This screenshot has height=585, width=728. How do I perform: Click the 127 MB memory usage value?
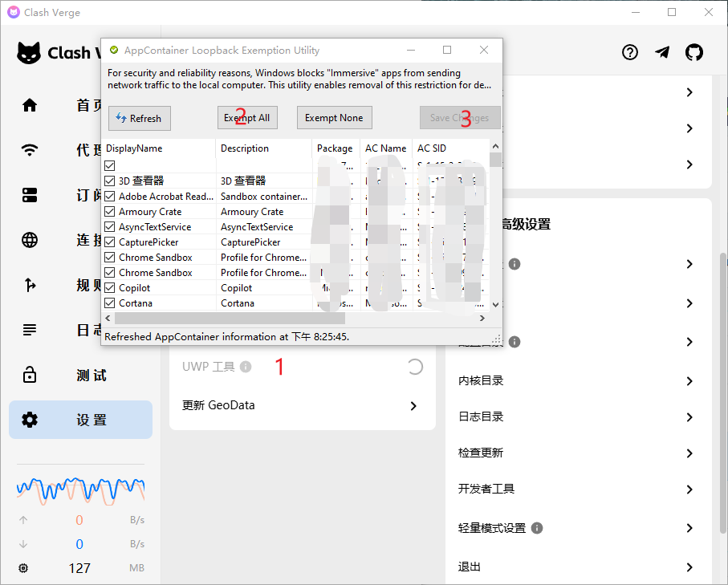coord(79,568)
